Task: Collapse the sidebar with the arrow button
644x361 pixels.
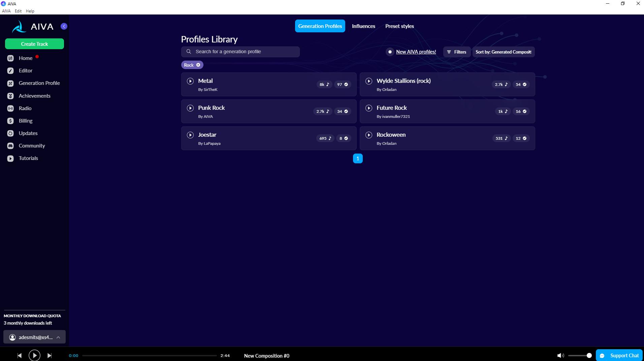Action: [x=64, y=26]
